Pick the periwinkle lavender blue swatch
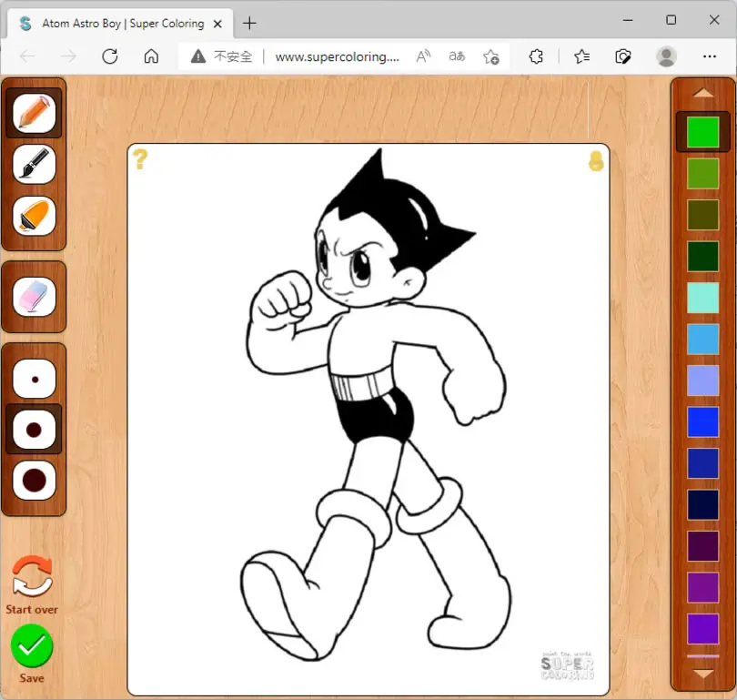This screenshot has height=700, width=737. coord(702,380)
